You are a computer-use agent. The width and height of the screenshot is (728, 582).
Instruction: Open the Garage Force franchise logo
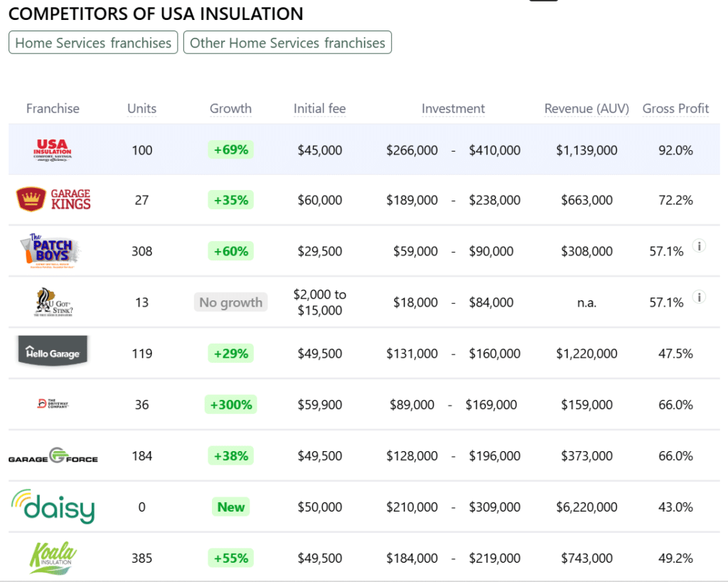[x=53, y=455]
